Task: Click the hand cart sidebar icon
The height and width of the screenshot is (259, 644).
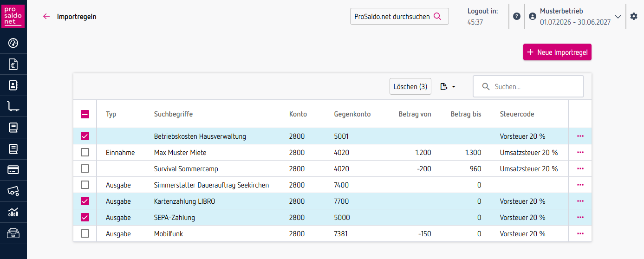Action: point(13,107)
